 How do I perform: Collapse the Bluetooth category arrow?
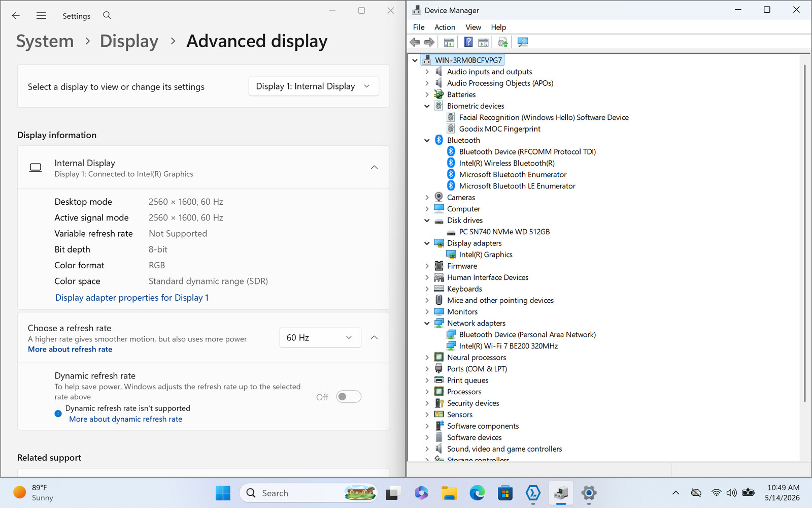[427, 141]
